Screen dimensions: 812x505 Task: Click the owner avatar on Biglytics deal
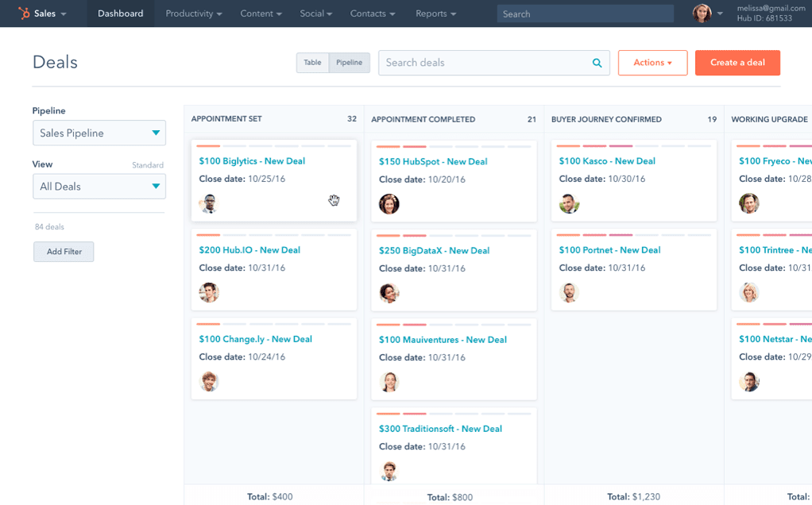tap(209, 204)
